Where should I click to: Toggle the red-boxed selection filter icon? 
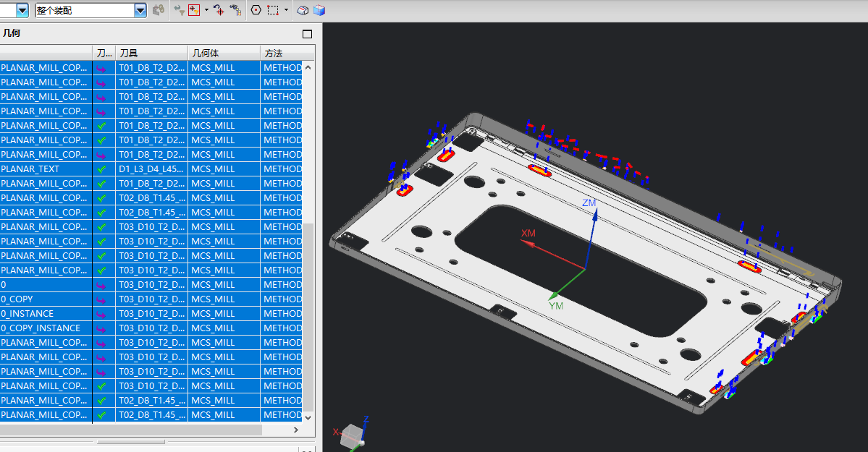coord(194,10)
